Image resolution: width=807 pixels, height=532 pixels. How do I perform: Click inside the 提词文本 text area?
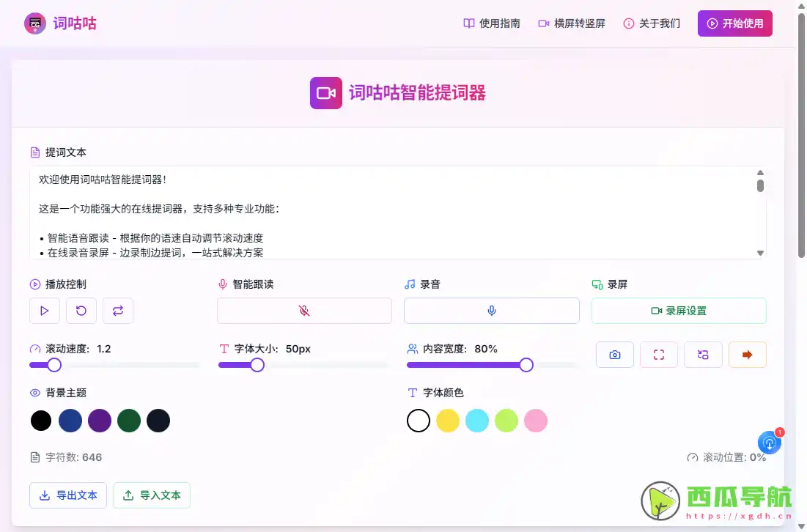(397, 213)
